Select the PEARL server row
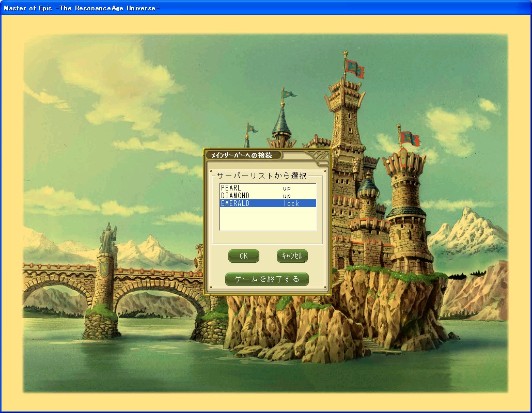 click(268, 188)
